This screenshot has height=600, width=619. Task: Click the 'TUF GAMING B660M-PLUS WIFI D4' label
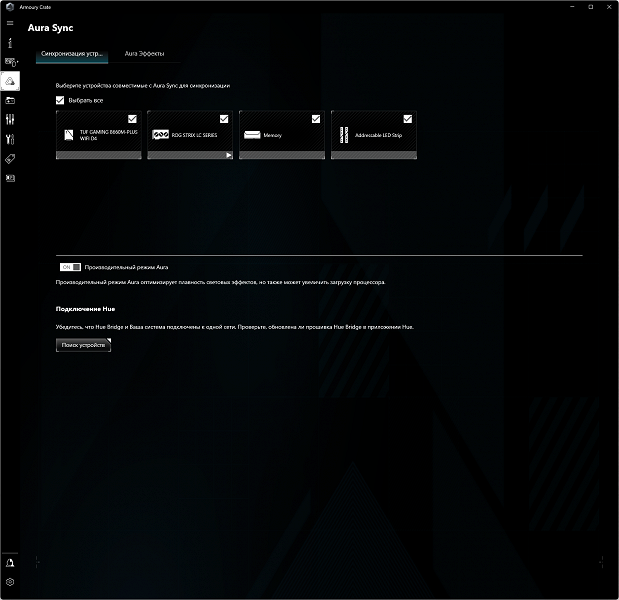109,135
